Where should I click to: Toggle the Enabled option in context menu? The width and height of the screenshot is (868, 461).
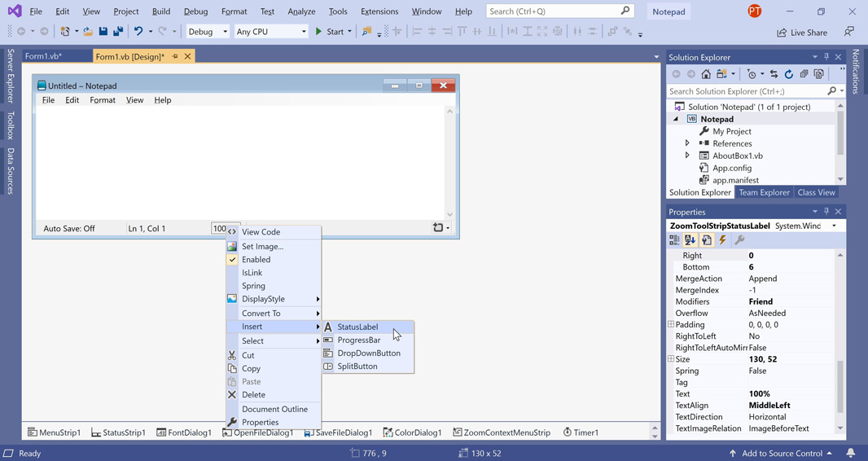pos(256,260)
